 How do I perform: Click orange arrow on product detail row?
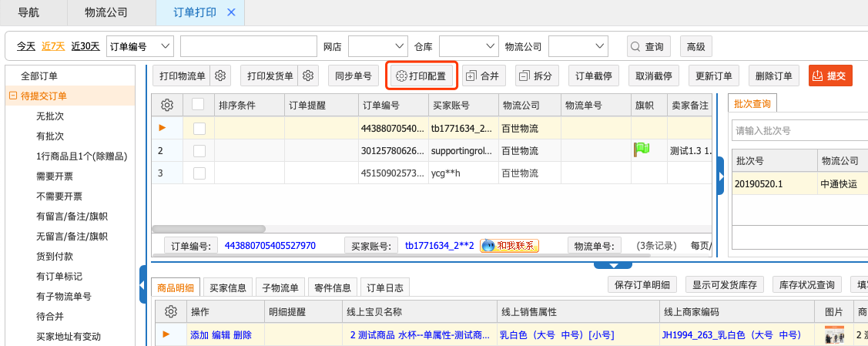[166, 334]
